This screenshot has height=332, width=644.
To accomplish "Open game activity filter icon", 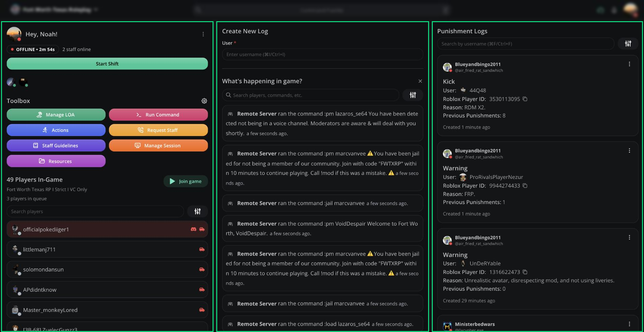I will point(413,95).
